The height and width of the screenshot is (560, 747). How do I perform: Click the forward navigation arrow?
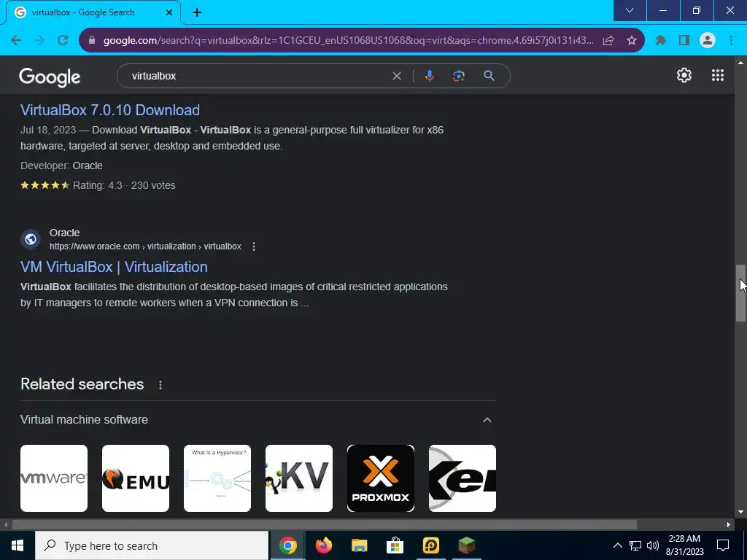[39, 41]
